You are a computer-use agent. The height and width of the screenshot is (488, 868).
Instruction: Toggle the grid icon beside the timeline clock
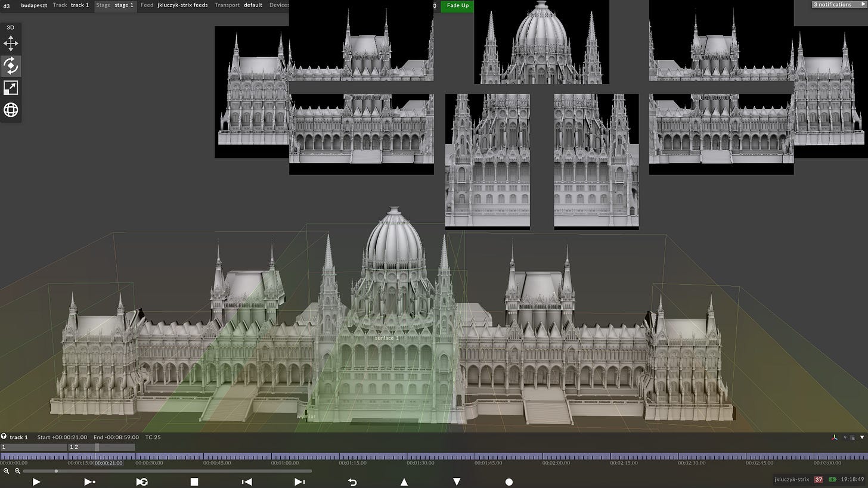(x=852, y=437)
